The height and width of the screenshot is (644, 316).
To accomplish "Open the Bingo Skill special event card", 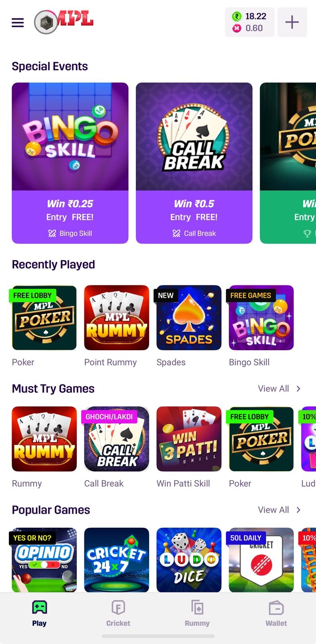I will 70,163.
